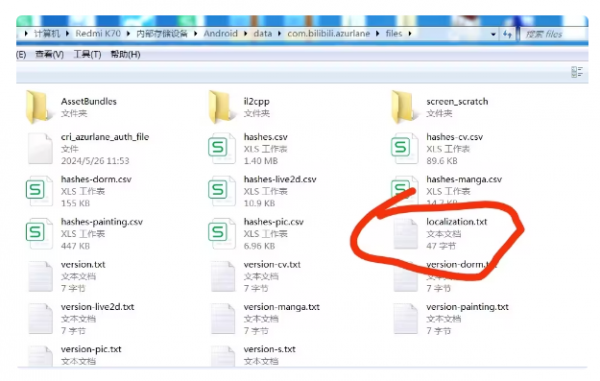This screenshot has height=381, width=600.
Task: Select the hashes-dorm.csv spreadsheet icon
Action: click(39, 190)
